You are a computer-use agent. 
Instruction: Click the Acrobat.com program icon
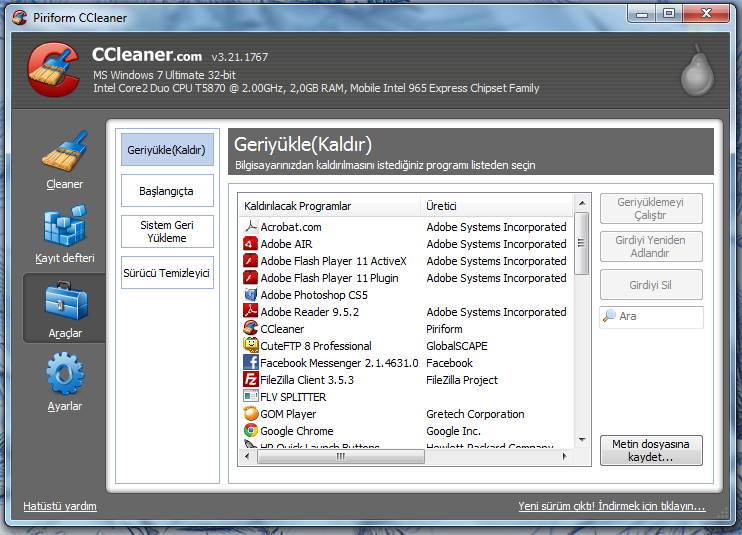[x=250, y=227]
